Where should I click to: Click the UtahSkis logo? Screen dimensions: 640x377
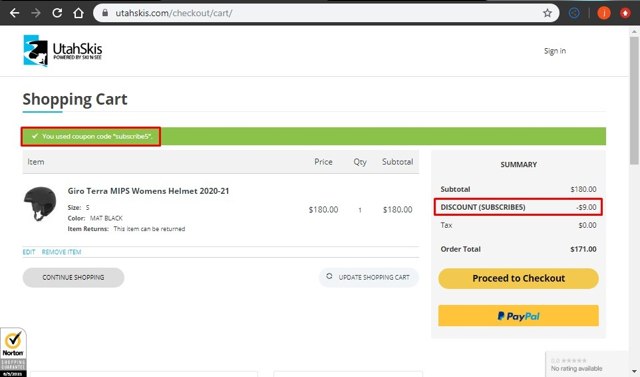point(63,51)
